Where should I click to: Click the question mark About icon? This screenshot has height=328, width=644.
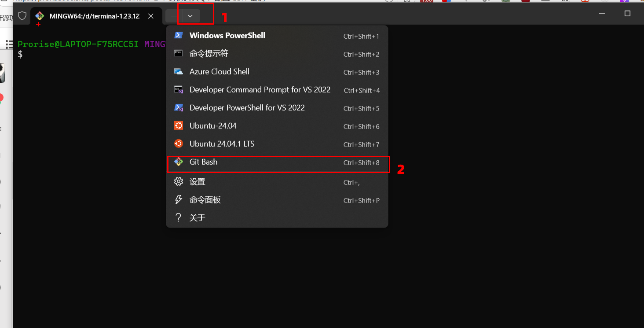point(179,218)
